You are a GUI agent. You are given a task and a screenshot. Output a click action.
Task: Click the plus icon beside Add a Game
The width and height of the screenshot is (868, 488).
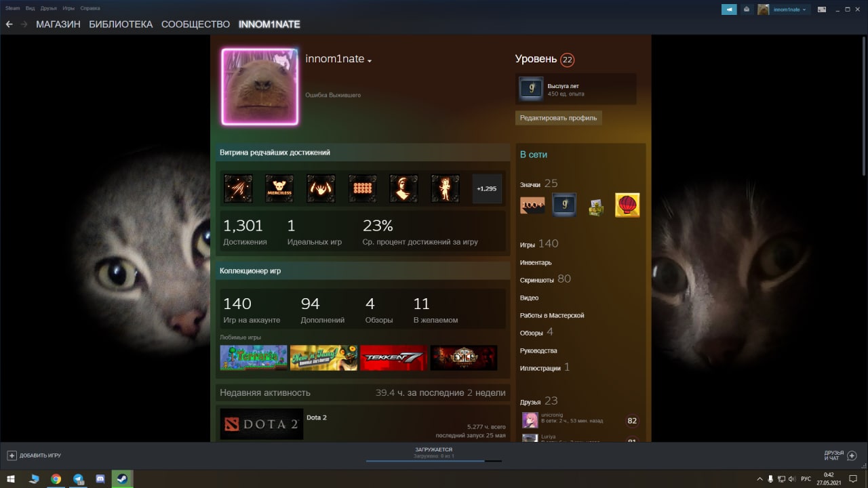12,455
